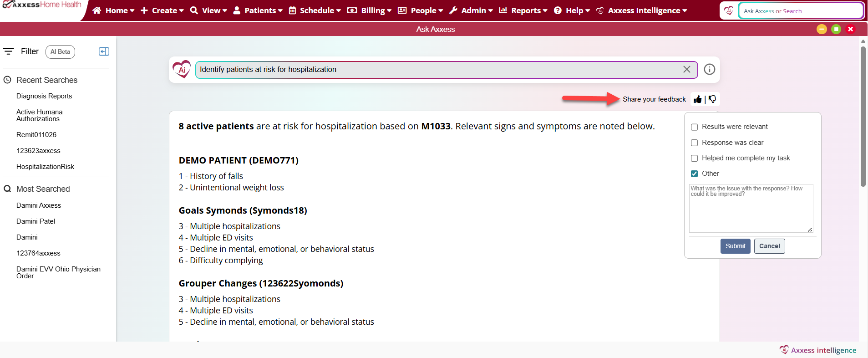The image size is (868, 358).
Task: Click the info icon beside search bar
Action: point(709,69)
